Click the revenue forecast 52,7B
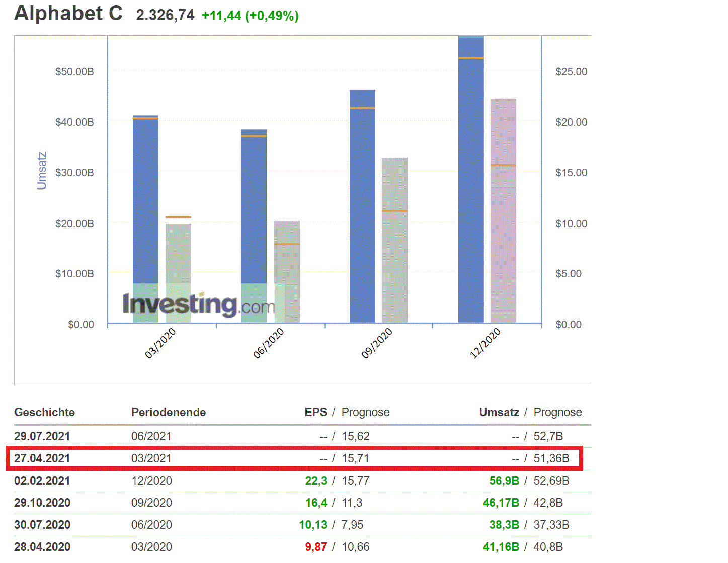This screenshot has height=563, width=728. pos(548,436)
